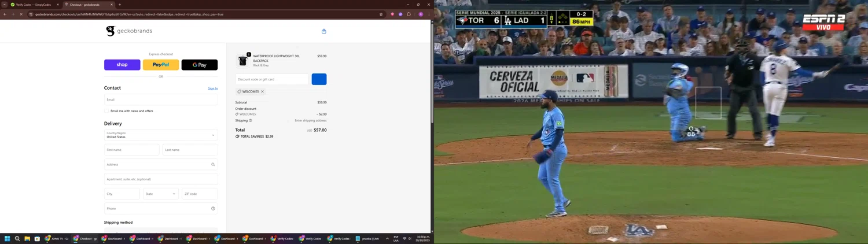
Task: View site information for geckobrands.com
Action: (31, 14)
